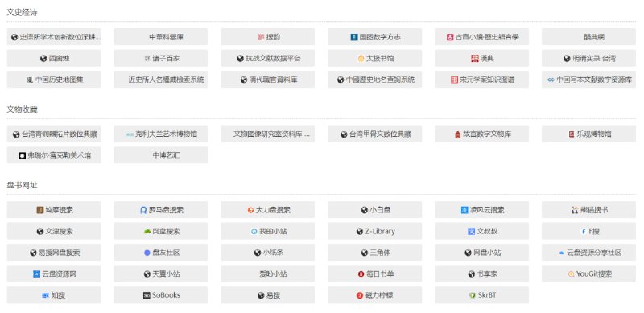Screen dimensions: 644x313
Task: Click the 文史经诗 section heading
Action: pyautogui.click(x=23, y=13)
